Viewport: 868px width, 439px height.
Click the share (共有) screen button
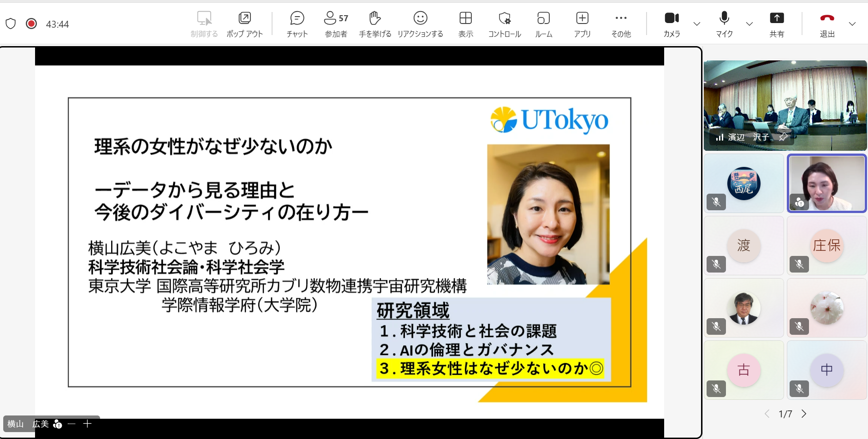pos(777,24)
